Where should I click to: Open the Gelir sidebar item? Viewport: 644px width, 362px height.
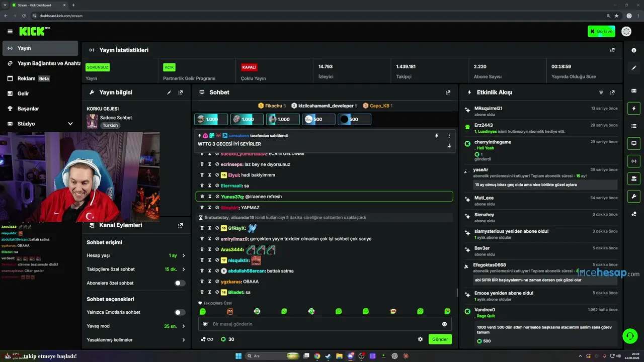pyautogui.click(x=40, y=94)
